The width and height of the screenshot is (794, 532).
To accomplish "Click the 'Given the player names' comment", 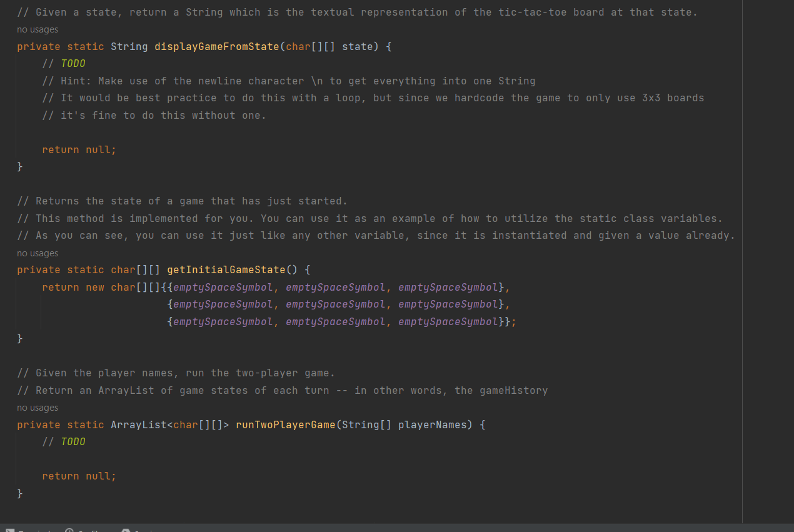I will (176, 373).
